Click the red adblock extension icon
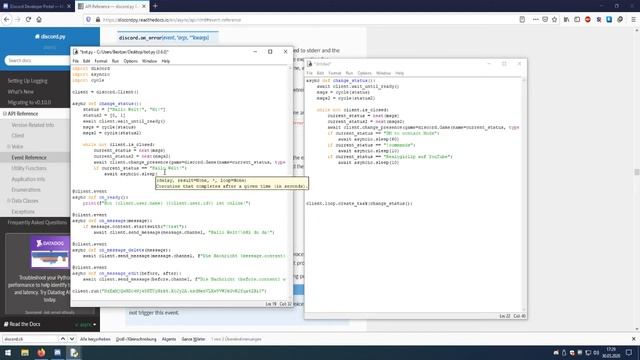Screen dimensions: 640x360 pyautogui.click(x=588, y=20)
